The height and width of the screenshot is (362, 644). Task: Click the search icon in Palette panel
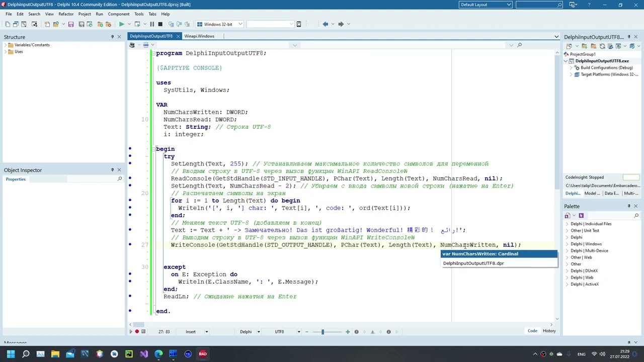(x=636, y=216)
